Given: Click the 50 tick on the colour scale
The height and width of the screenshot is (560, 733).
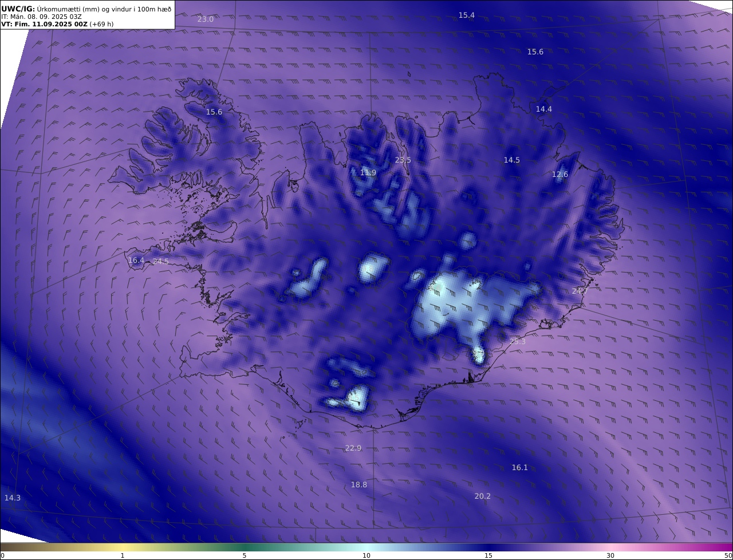Looking at the screenshot, I should click(728, 555).
